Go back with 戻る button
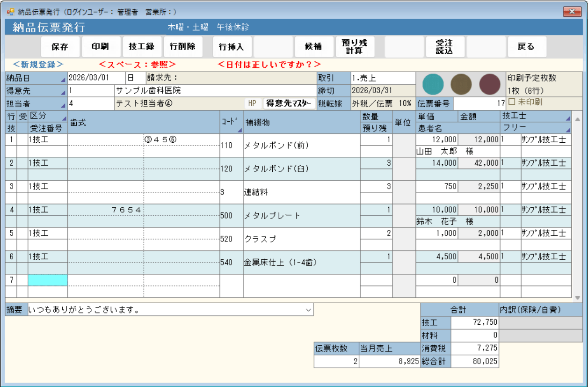Screen dimensions: 588x387 point(526,47)
